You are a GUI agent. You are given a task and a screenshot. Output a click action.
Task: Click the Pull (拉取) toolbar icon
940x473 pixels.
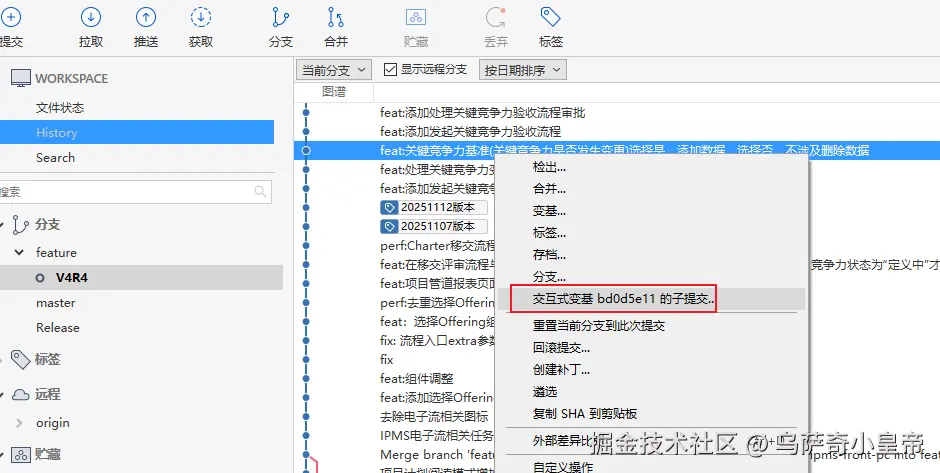pos(91,17)
